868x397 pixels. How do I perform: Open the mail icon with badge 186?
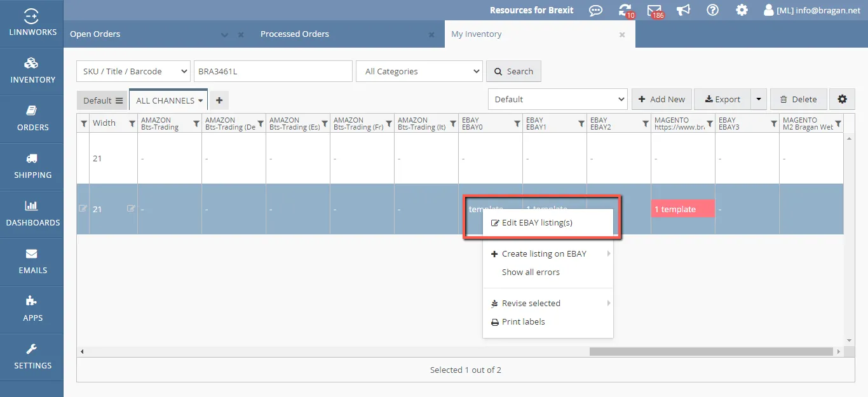click(x=654, y=10)
